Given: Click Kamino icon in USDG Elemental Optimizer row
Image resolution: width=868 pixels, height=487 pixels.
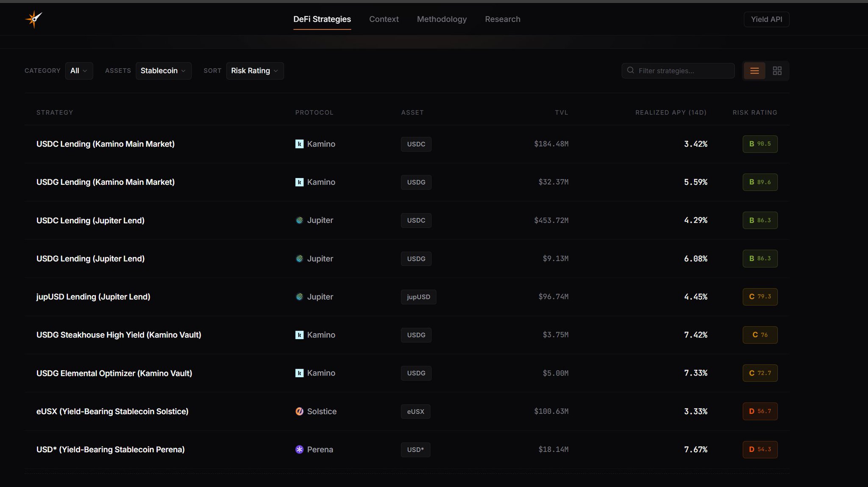Looking at the screenshot, I should [299, 373].
